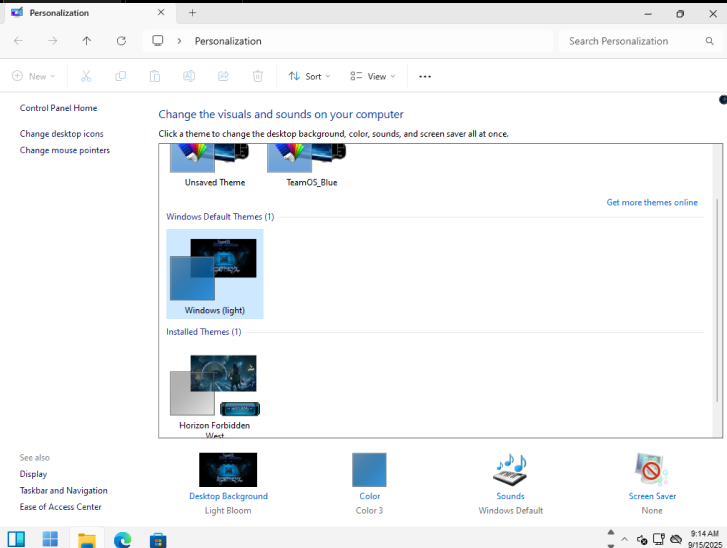Screen dimensions: 727x548
Task: Open the Display link
Action: pyautogui.click(x=33, y=474)
